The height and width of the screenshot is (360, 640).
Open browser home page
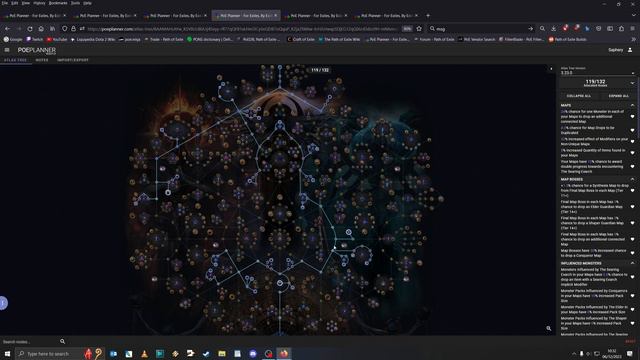(41, 29)
